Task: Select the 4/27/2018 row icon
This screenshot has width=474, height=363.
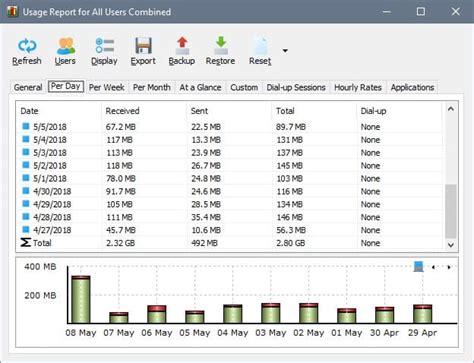Action: coord(26,229)
